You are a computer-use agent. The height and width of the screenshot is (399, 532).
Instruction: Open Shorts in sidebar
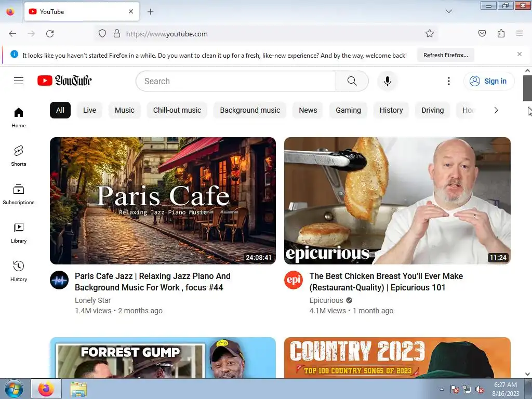pos(19,156)
